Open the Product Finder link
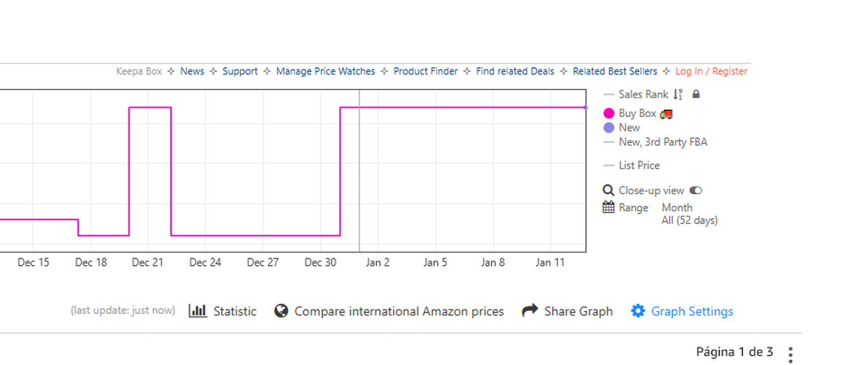Image resolution: width=868 pixels, height=365 pixels. pyautogui.click(x=426, y=72)
